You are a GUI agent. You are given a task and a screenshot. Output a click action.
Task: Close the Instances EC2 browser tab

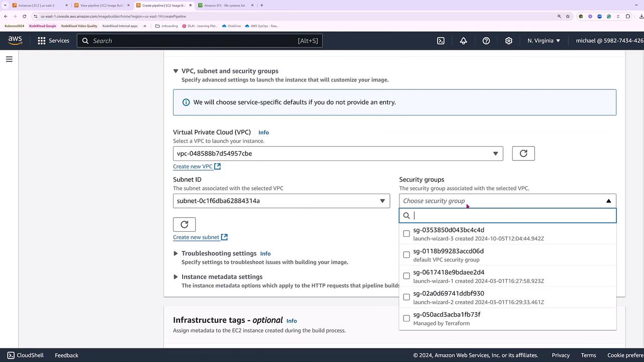pos(66,6)
